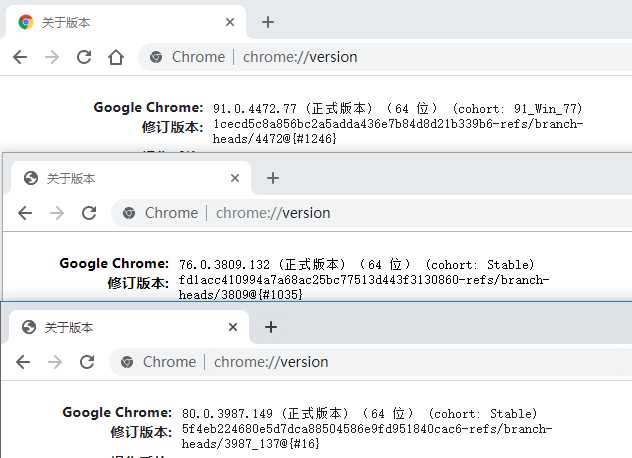Select the 关于版本 tab with the Chrome logo favicon
Image resolution: width=632 pixels, height=458 pixels.
[x=110, y=22]
